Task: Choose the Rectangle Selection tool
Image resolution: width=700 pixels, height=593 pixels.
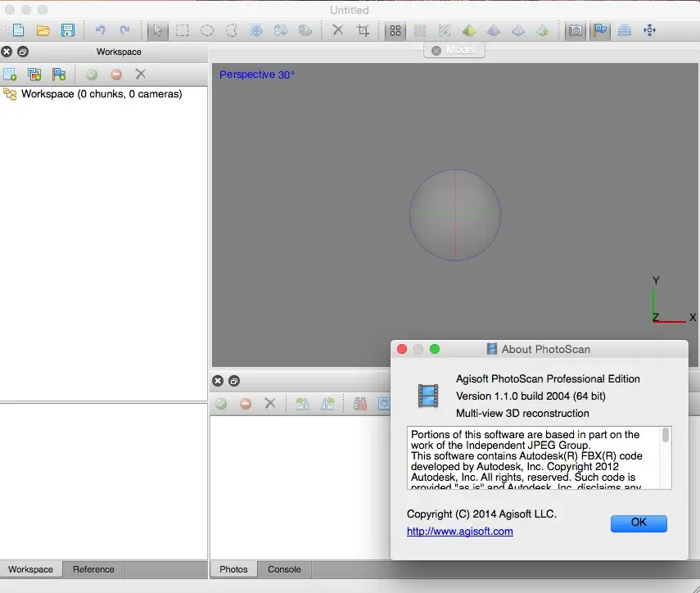Action: click(182, 30)
